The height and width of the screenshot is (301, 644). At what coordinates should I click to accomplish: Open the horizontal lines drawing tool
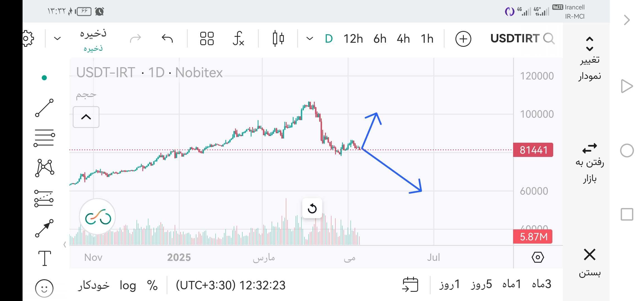[44, 138]
